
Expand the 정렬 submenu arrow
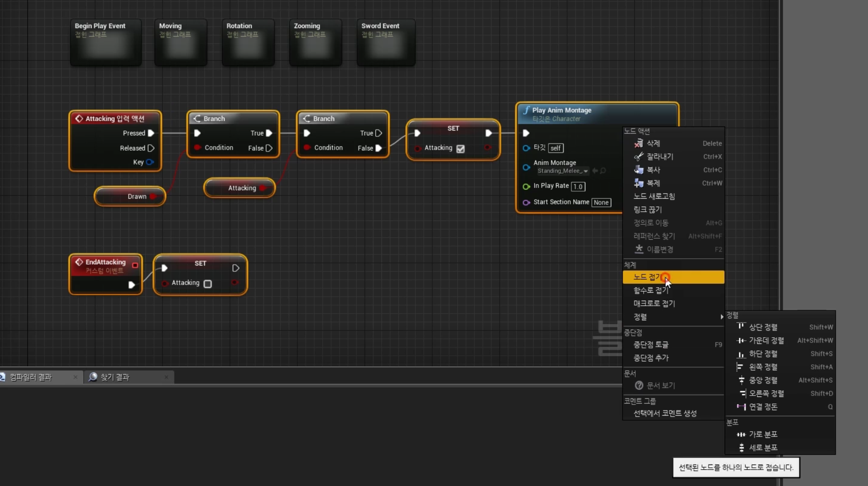[721, 317]
